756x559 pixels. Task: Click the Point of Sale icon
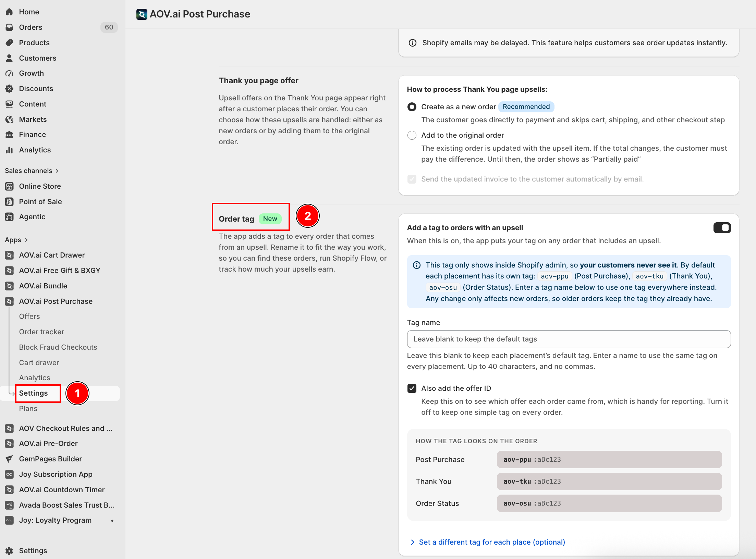(x=9, y=202)
